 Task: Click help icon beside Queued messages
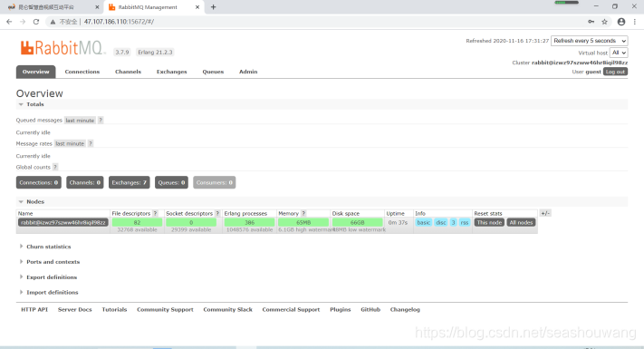point(101,120)
